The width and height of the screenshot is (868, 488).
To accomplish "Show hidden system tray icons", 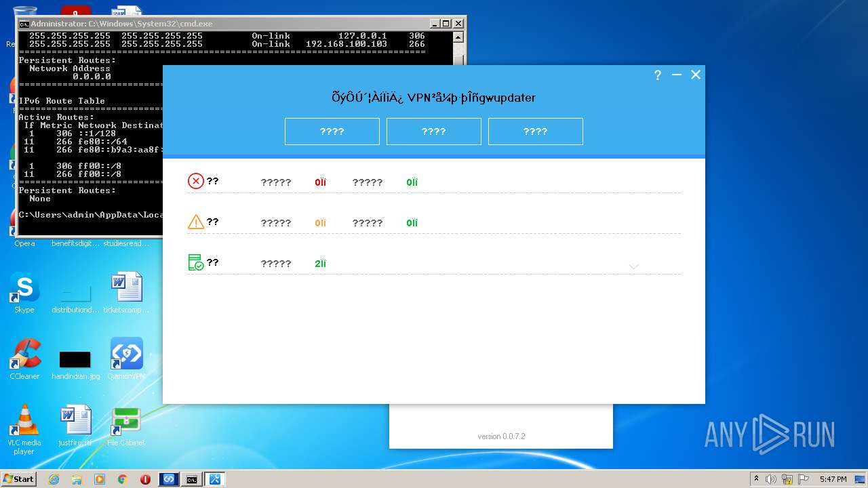I will pyautogui.click(x=757, y=479).
